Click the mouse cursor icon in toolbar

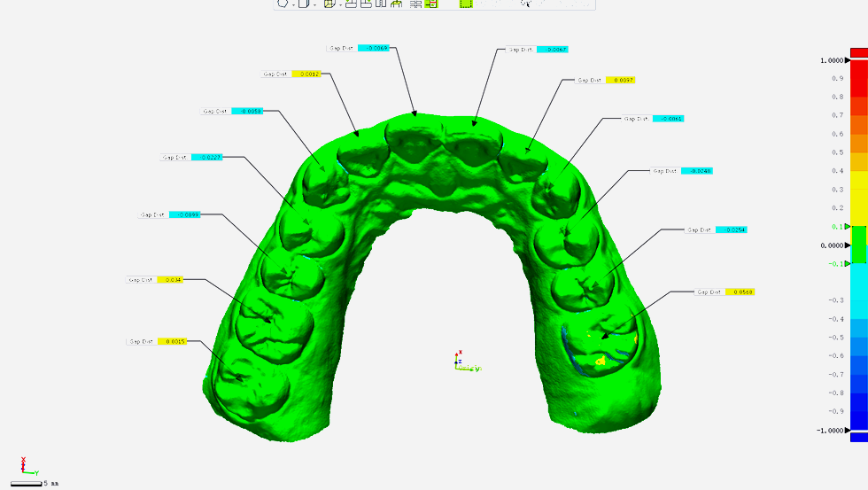coord(525,4)
